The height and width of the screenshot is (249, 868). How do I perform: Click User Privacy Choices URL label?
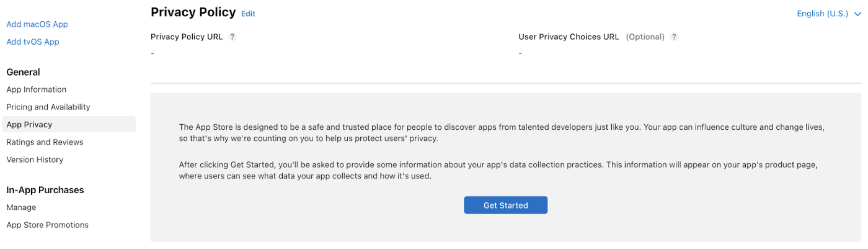569,37
